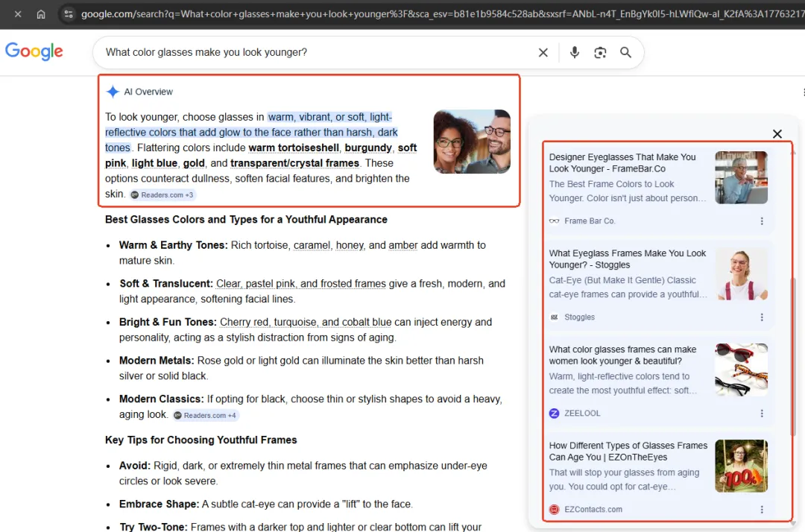Viewport: 805px width, 532px height.
Task: Click the AI Overview sparkle icon
Action: [x=113, y=92]
